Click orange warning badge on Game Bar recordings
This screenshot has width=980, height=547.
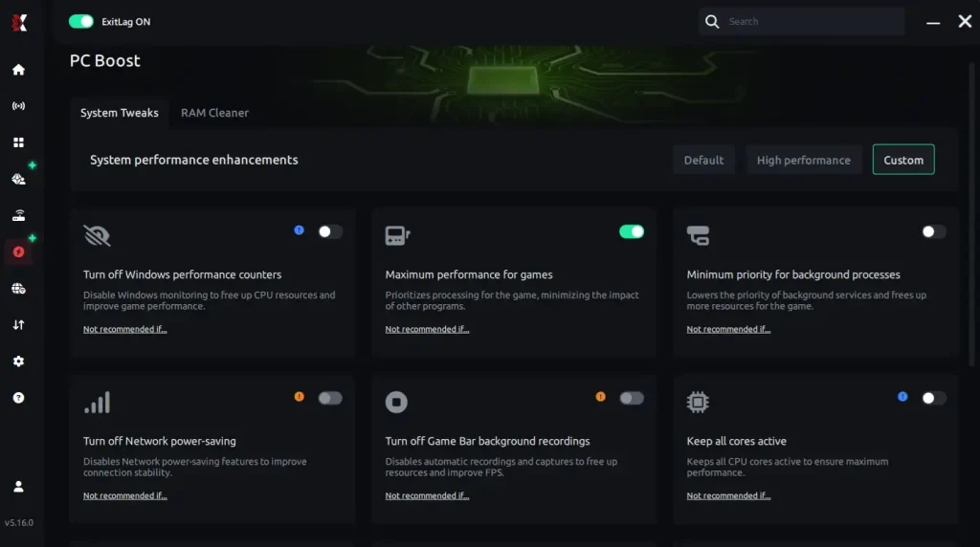601,397
